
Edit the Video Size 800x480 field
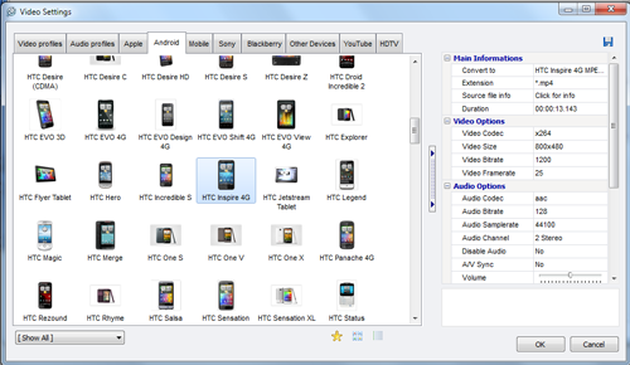click(570, 146)
